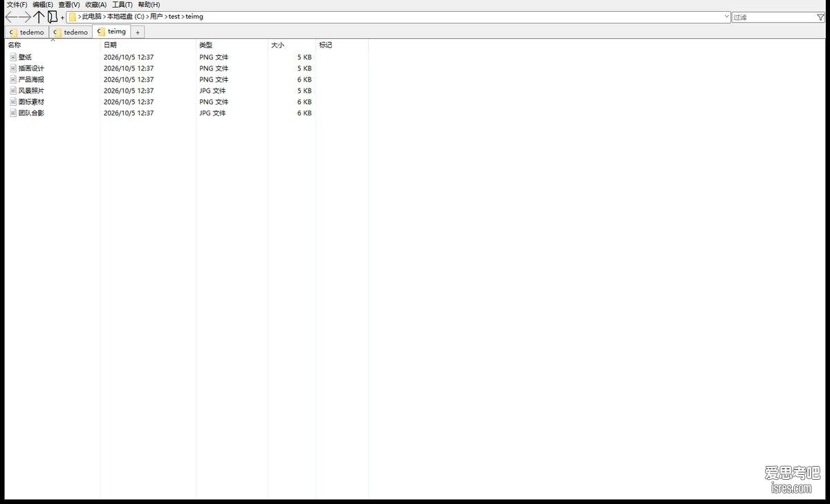The image size is (830, 504).
Task: Open the 帮助(H) menu
Action: coord(149,5)
